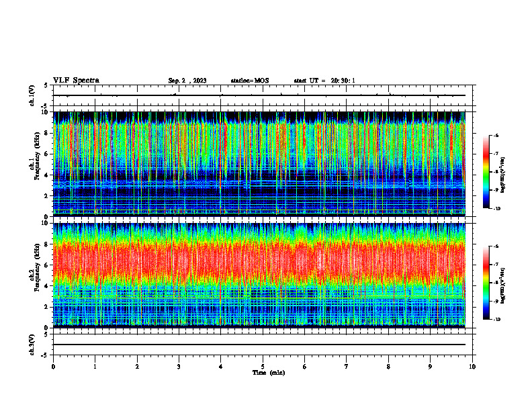Image resolution: width=532 pixels, height=411 pixels.
Task: Click inside the ch.2 spectrogram panel
Action: click(263, 275)
